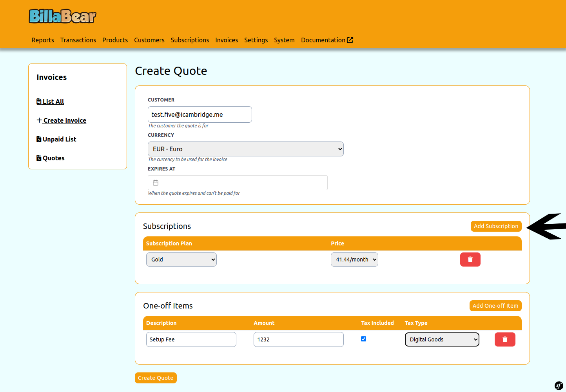This screenshot has width=566, height=392.
Task: Go to the Products menu
Action: (x=115, y=40)
